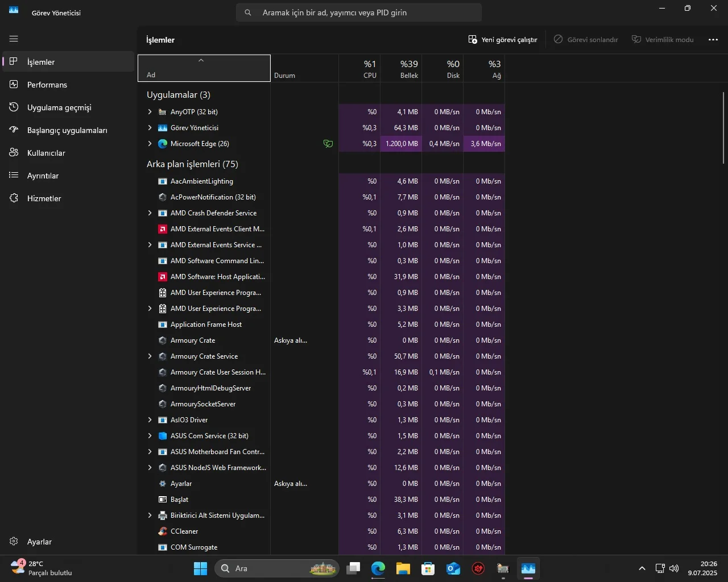Image resolution: width=728 pixels, height=582 pixels.
Task: Open Microsoft Store from the taskbar
Action: pos(428,568)
